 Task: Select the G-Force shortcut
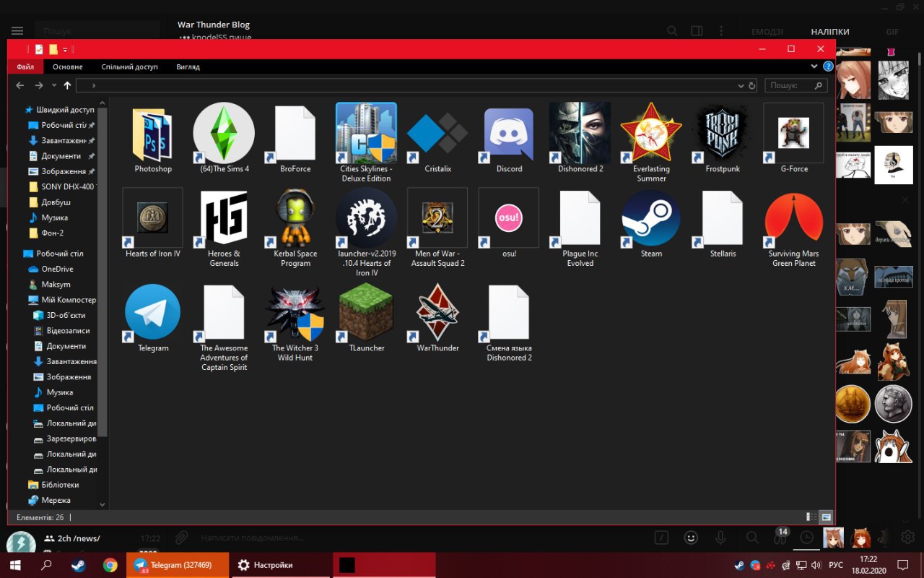pyautogui.click(x=794, y=139)
